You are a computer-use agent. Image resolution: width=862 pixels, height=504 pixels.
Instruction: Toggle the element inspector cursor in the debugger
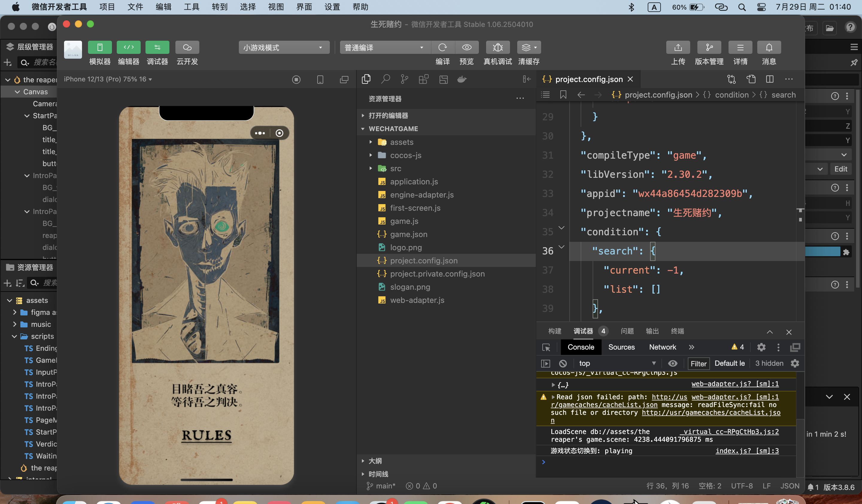[x=546, y=347]
